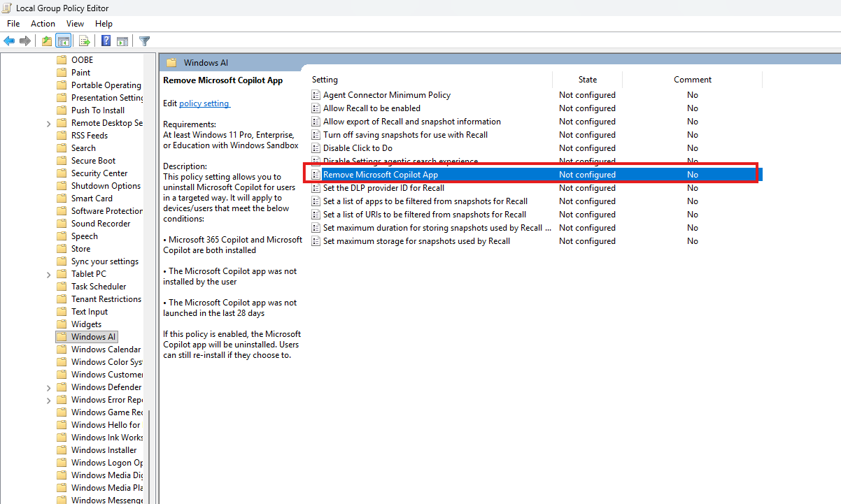Select the Widgets folder in the tree

point(86,324)
